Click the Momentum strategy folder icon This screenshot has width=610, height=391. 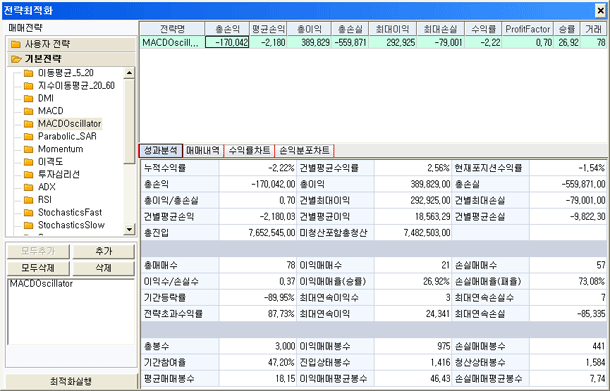tap(28, 149)
